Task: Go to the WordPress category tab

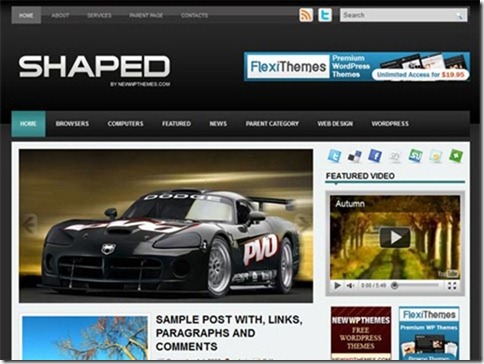Action: [390, 124]
